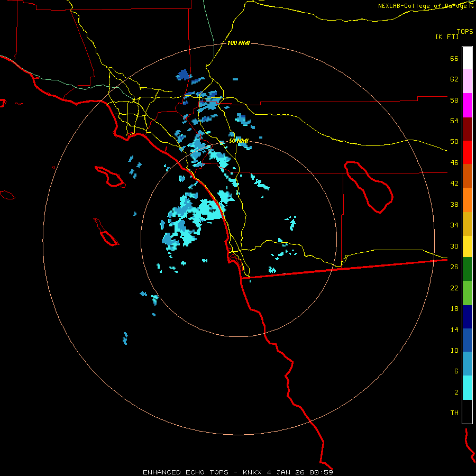Click the 'TH' threshold legend label
The width and height of the screenshot is (476, 476).
point(454,413)
